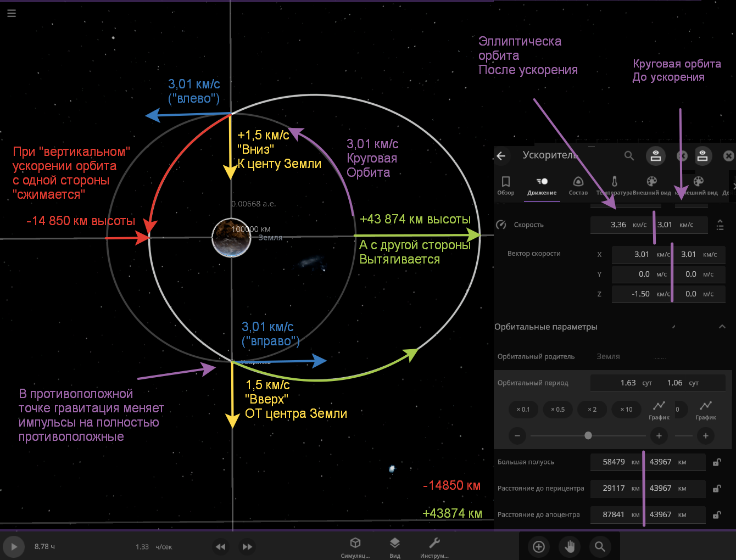The image size is (736, 560).
Task: Multiply orbital period by ×10
Action: pyautogui.click(x=626, y=410)
